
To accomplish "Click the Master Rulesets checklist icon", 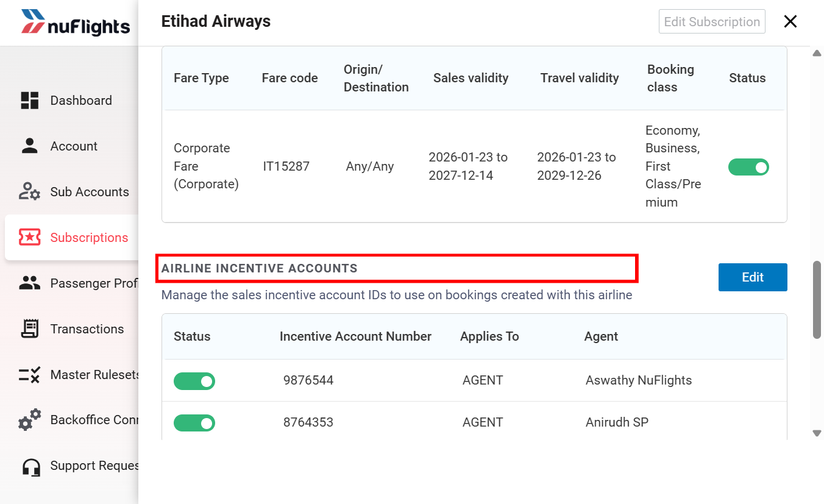I will tap(29, 375).
